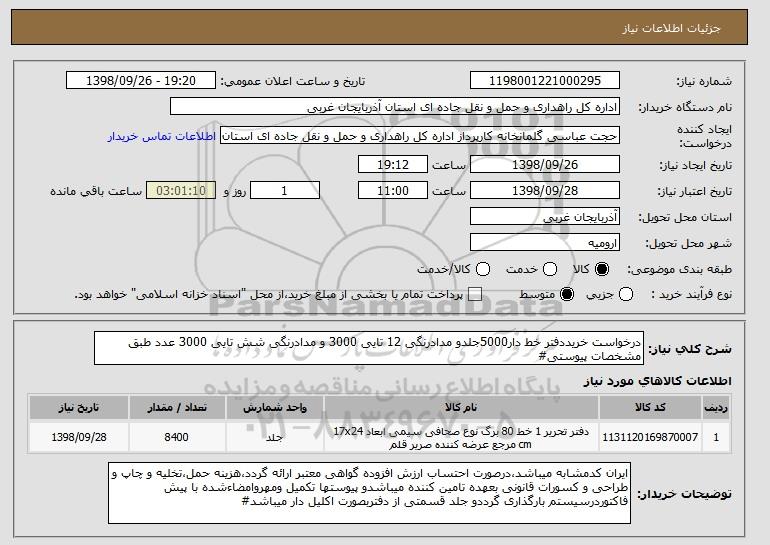Click remaining days field showing 1
Viewport: 770px width, 545px height.
point(285,191)
